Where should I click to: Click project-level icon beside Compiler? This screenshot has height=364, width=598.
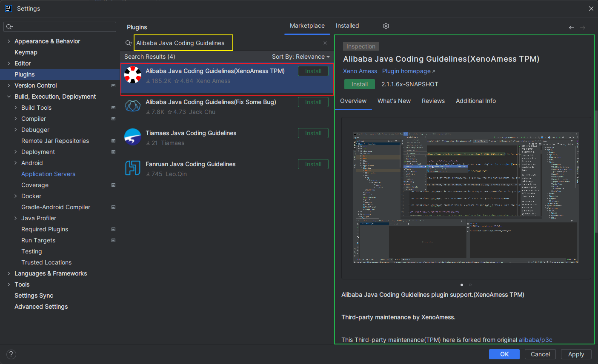[x=113, y=119]
